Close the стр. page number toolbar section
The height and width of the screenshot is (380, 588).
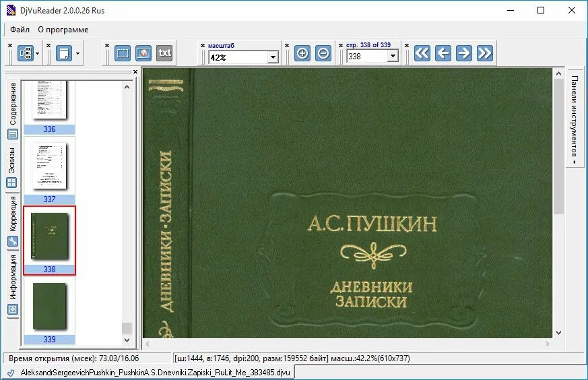[341, 45]
